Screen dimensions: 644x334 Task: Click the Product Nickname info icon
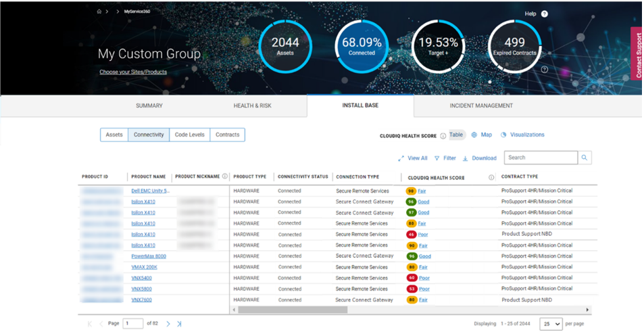(x=225, y=176)
